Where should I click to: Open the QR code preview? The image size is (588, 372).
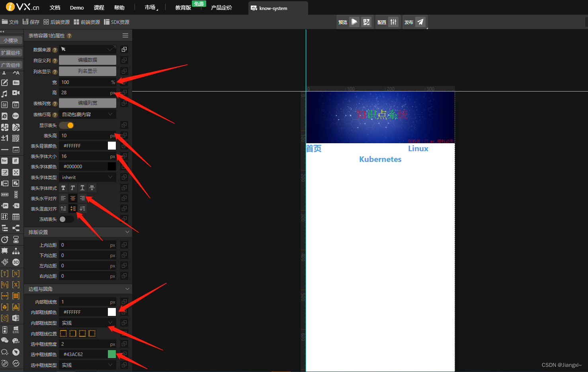tap(366, 22)
